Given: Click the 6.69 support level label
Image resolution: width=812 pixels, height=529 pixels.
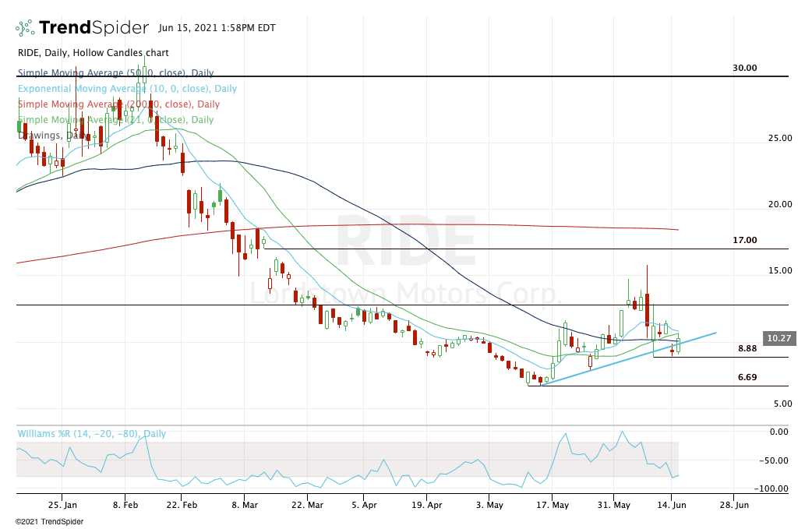Looking at the screenshot, I should point(747,377).
